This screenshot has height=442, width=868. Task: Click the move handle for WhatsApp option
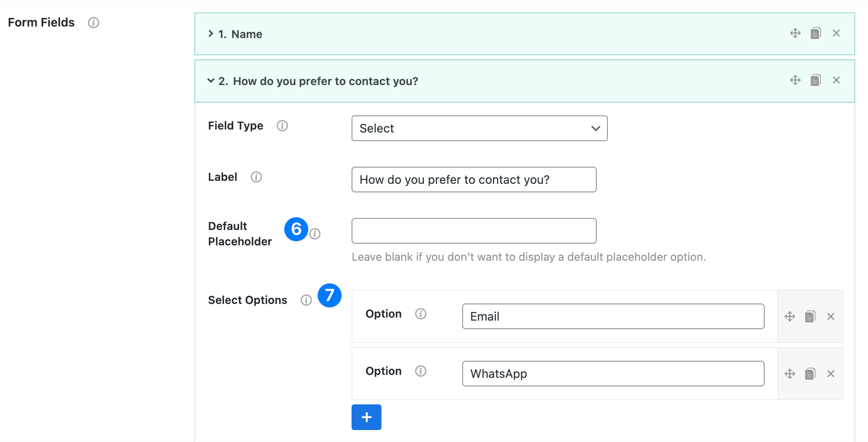tap(789, 374)
